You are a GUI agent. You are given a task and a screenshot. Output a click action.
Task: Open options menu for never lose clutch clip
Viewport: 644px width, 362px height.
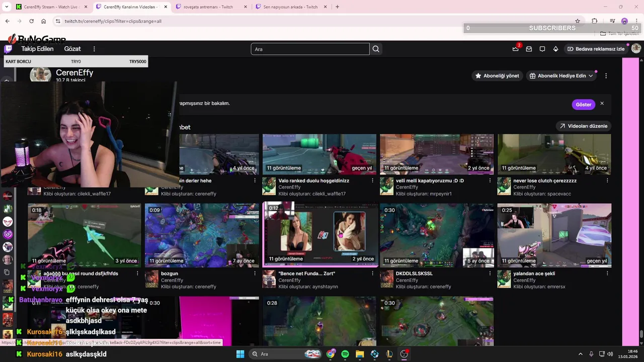coord(607,180)
